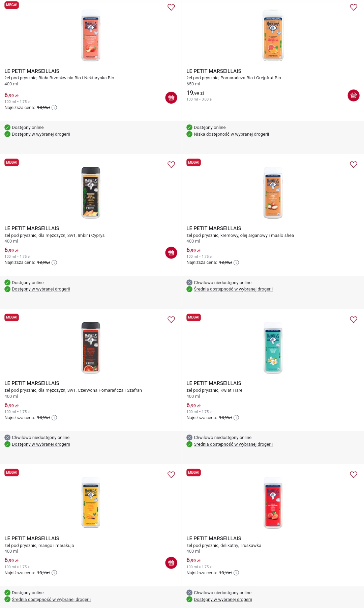The width and height of the screenshot is (364, 608).
Task: Add Biała Brzoskwinia gel to cart
Action: click(171, 98)
